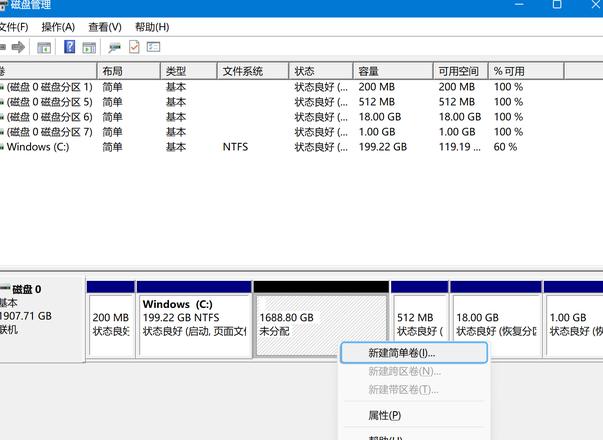Click the disk-with-magnifier toolbar icon
The image size is (603, 440).
coord(114,48)
